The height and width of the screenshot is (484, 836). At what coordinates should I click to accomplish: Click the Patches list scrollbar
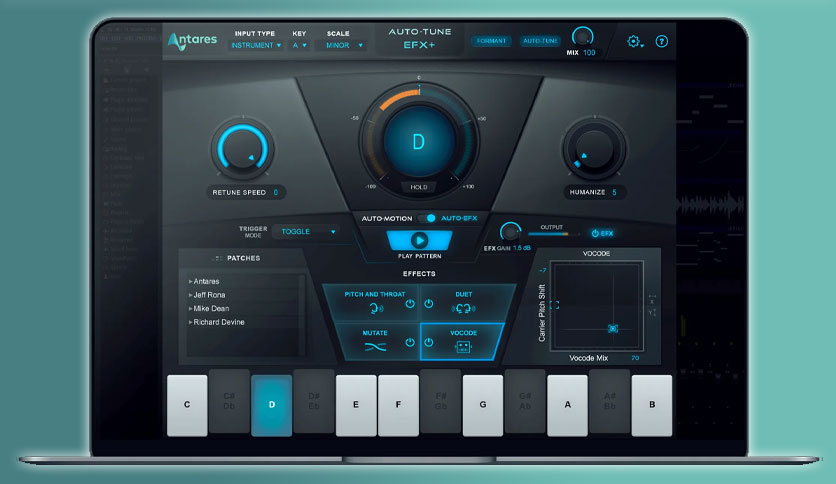click(x=302, y=314)
